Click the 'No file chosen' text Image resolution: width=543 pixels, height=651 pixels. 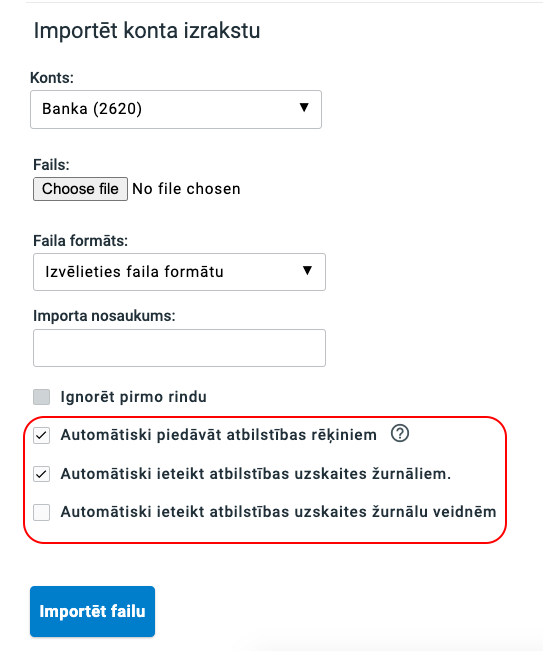coord(186,189)
